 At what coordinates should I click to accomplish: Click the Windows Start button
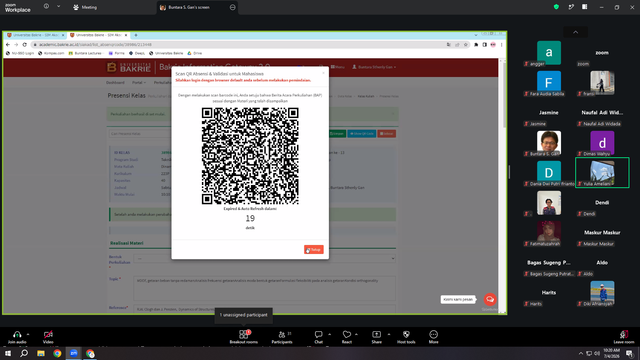pyautogui.click(x=8, y=353)
